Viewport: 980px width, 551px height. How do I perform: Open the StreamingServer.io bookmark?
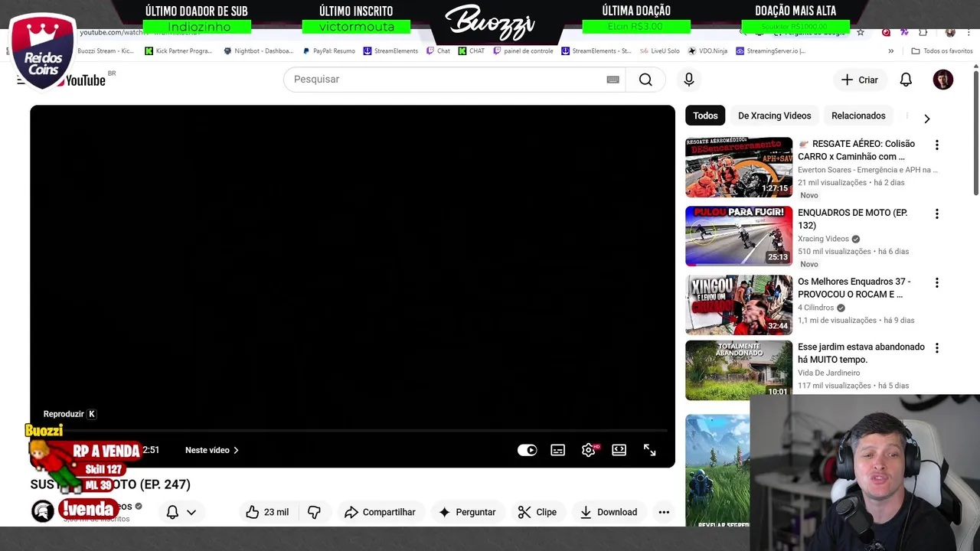(x=771, y=51)
